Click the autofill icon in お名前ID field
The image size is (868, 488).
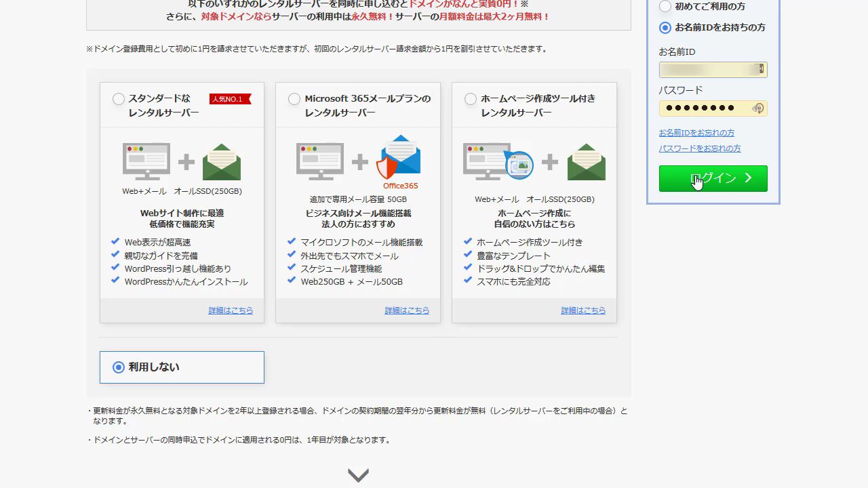(762, 69)
